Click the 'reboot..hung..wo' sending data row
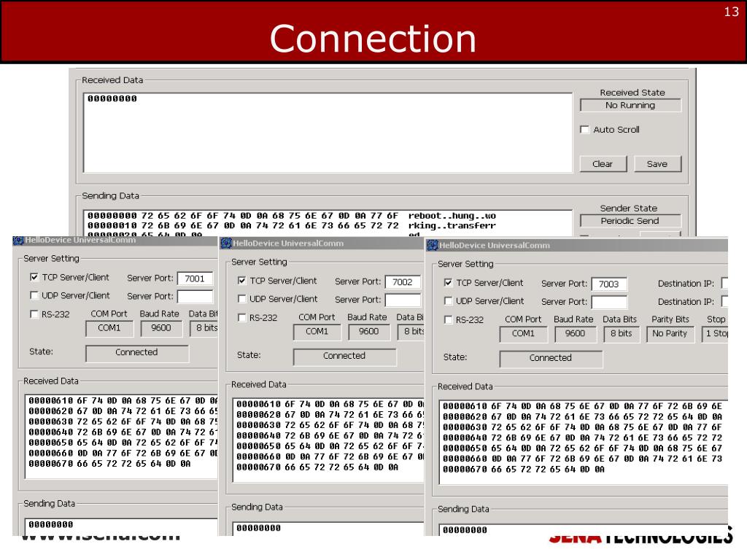Image resolution: width=747 pixels, height=560 pixels. [x=292, y=216]
